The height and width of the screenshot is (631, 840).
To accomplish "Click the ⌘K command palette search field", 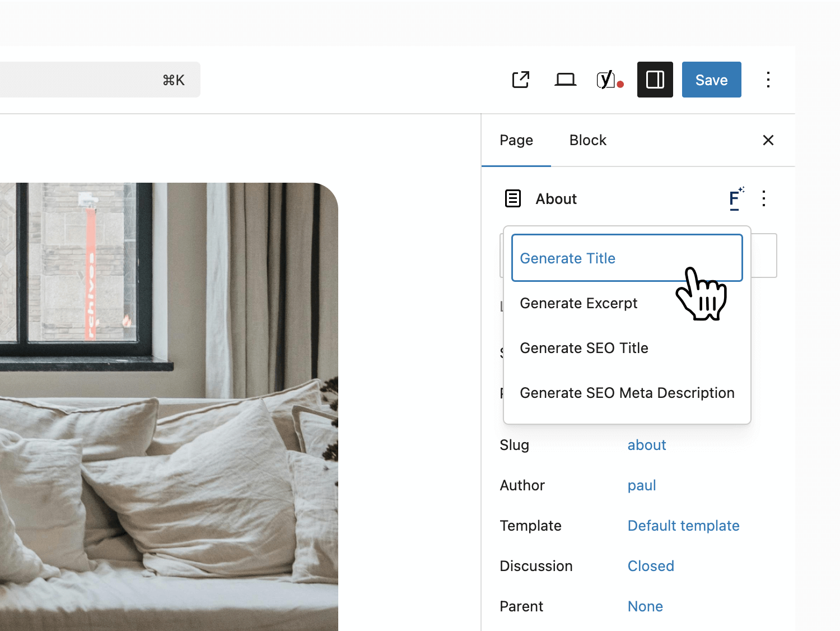I will point(95,80).
